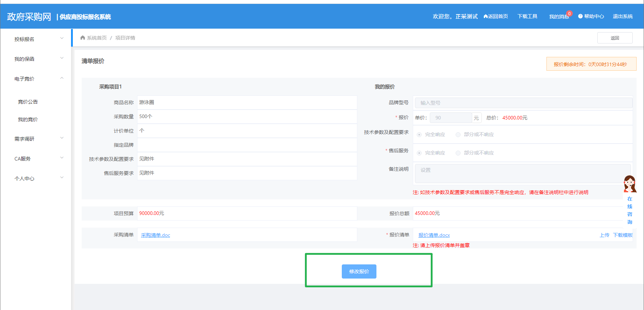Screen dimensions: 644x310
Task: Open 竞价公告 in the sidebar
Action: [28, 102]
